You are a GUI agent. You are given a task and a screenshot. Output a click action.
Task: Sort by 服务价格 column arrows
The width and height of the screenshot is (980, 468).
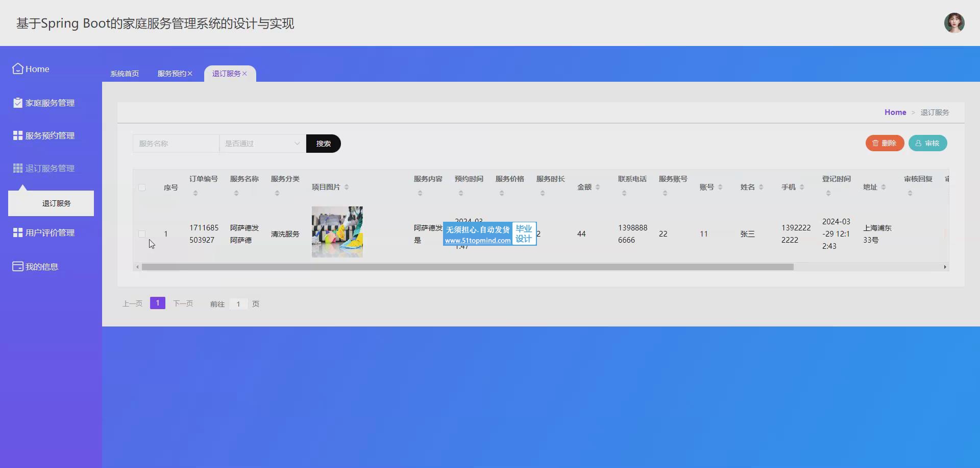[502, 193]
